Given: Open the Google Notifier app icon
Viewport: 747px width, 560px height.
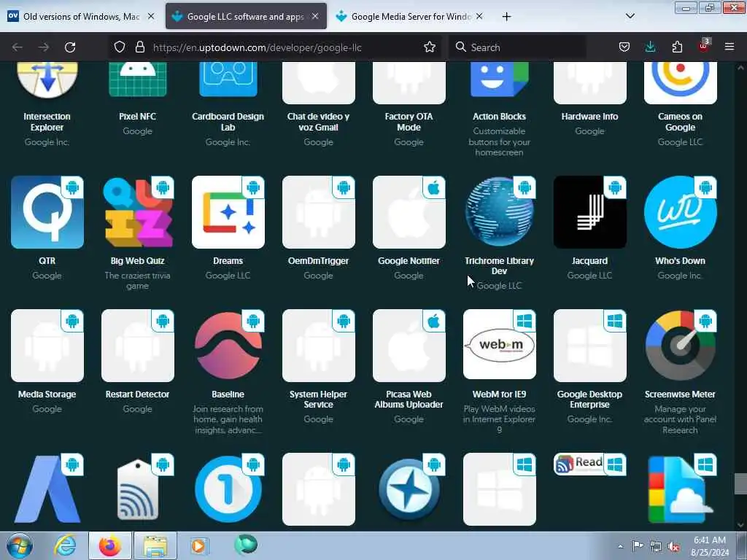Looking at the screenshot, I should pos(409,212).
